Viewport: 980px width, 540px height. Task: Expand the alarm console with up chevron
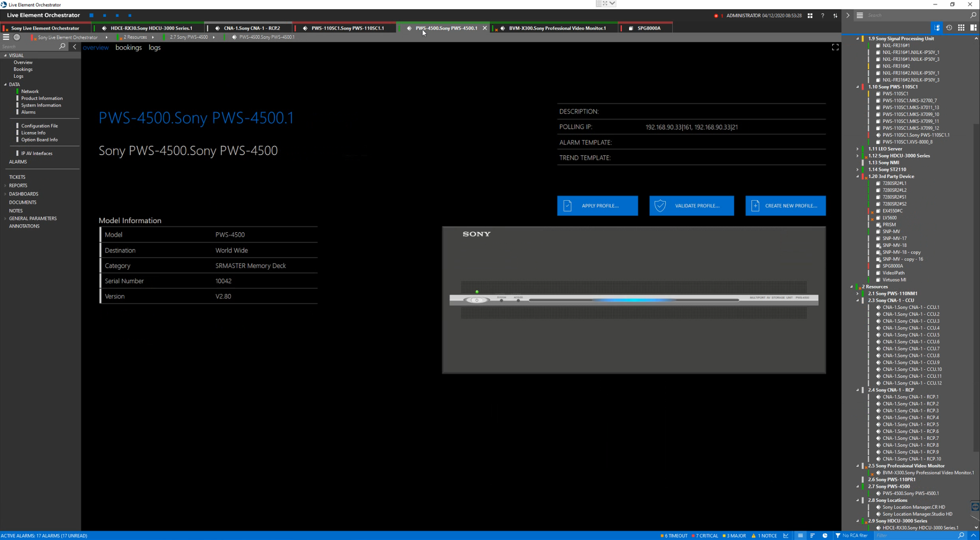pos(973,535)
